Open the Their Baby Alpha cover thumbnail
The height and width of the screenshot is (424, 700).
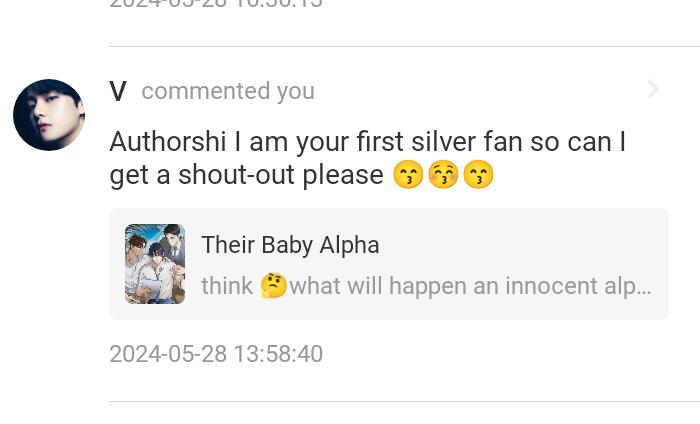pos(155,264)
